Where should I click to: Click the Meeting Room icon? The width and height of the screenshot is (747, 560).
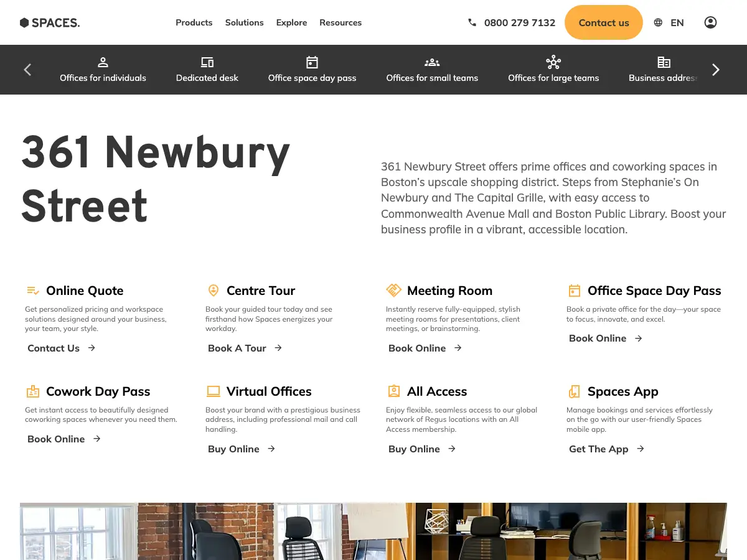coord(393,291)
